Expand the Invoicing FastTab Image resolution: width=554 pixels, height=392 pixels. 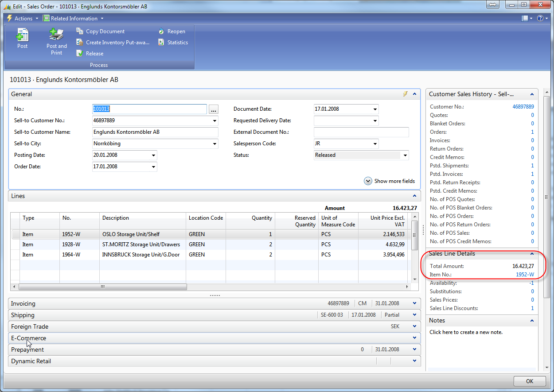point(414,303)
